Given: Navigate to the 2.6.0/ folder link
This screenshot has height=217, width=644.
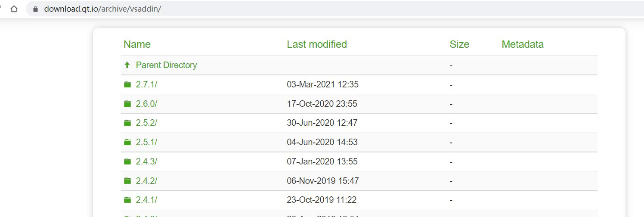Looking at the screenshot, I should 146,104.
